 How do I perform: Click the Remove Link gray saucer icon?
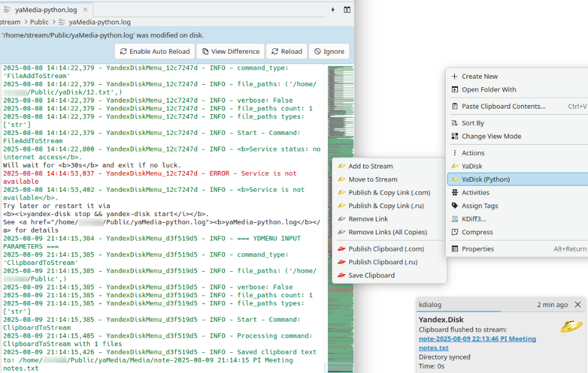[341, 219]
